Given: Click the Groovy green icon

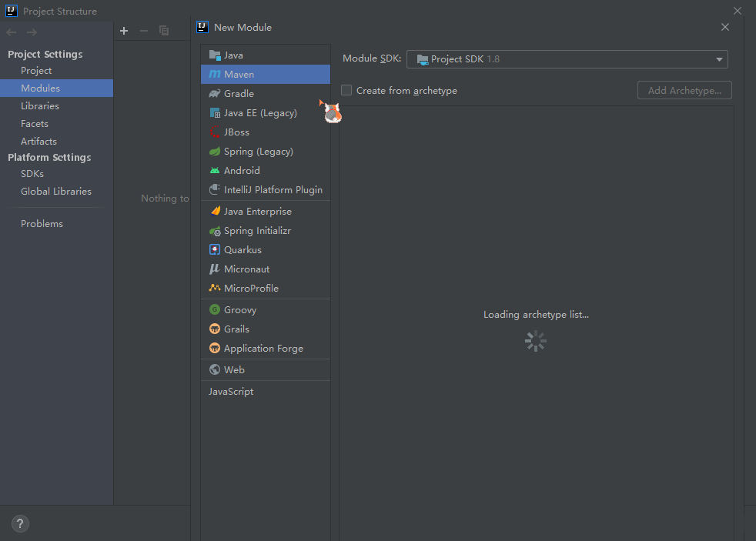Looking at the screenshot, I should point(215,309).
